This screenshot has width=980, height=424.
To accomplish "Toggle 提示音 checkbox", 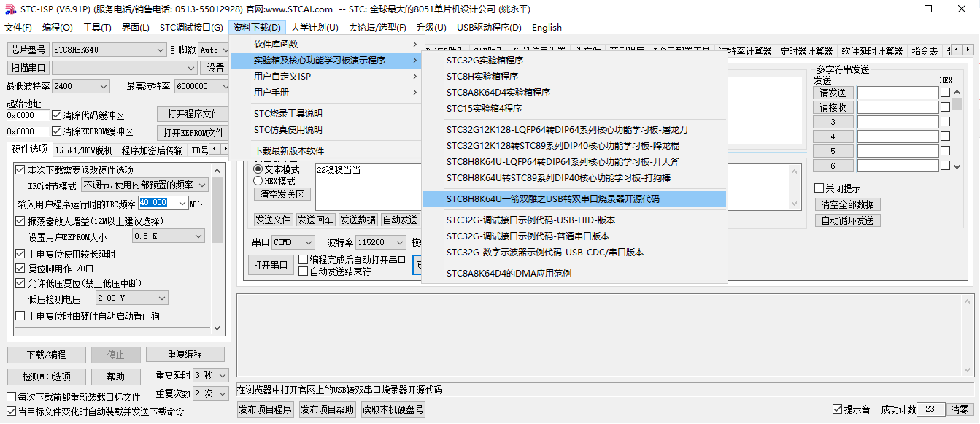I will (838, 409).
